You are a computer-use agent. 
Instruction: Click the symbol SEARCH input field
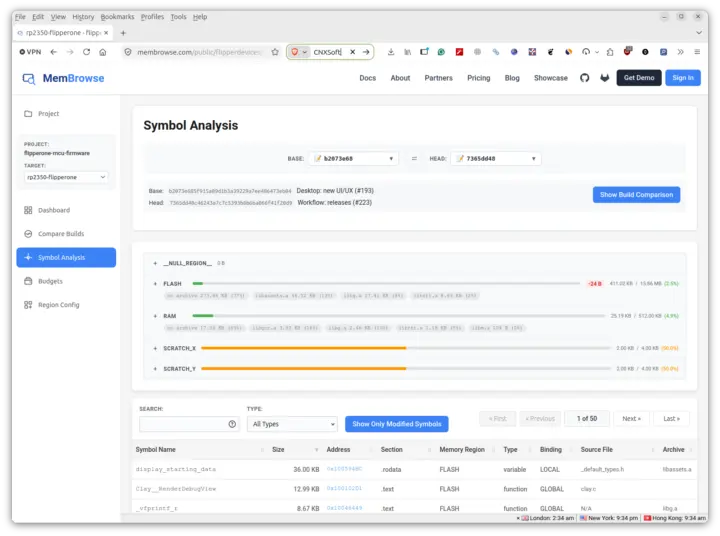pyautogui.click(x=189, y=424)
